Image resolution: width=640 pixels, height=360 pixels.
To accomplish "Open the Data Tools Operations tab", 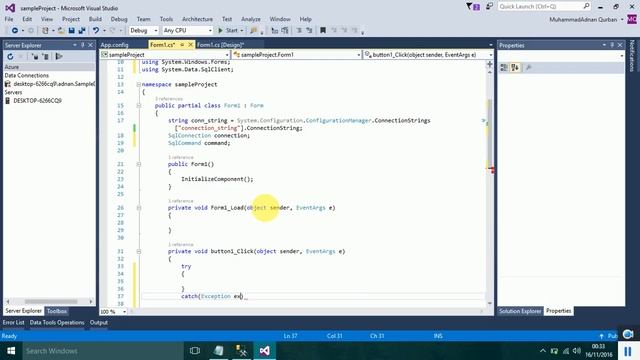I will (57, 322).
